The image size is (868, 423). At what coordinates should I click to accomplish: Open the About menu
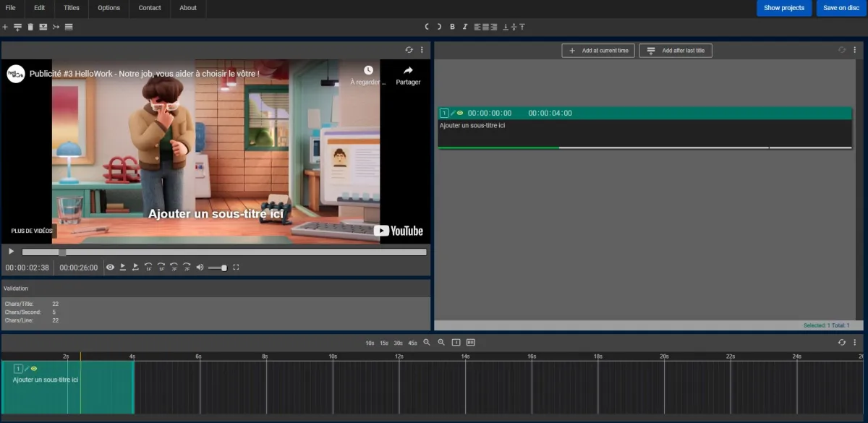pyautogui.click(x=188, y=8)
